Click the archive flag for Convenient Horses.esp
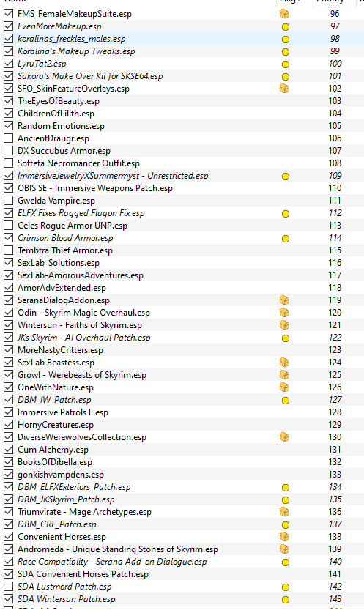Screen dimensions: 364x613 click(284, 537)
